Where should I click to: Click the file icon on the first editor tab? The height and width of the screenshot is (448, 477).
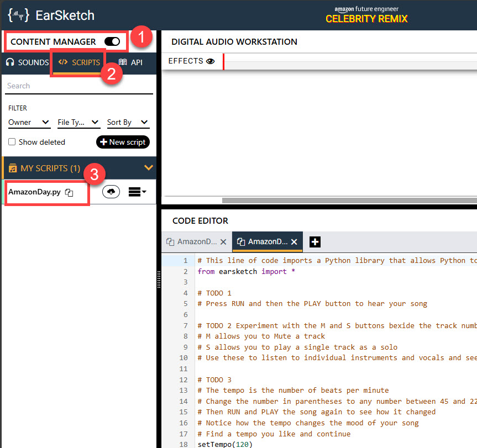[x=170, y=242]
